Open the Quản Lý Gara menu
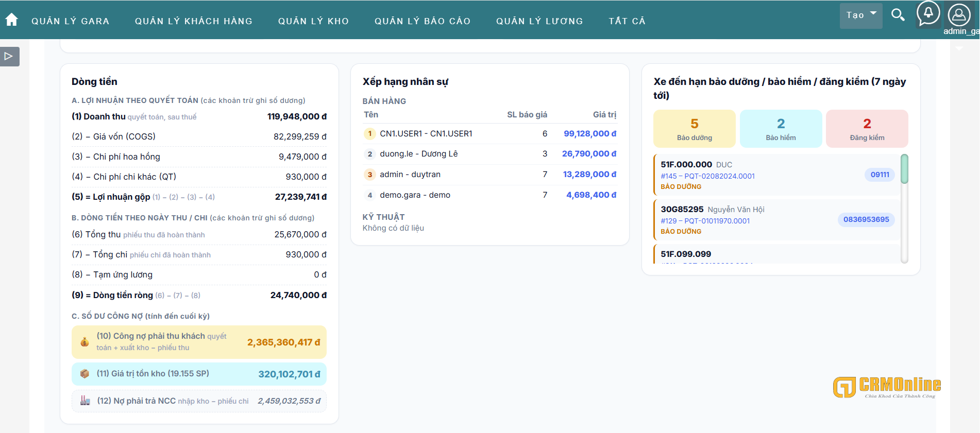 point(71,21)
